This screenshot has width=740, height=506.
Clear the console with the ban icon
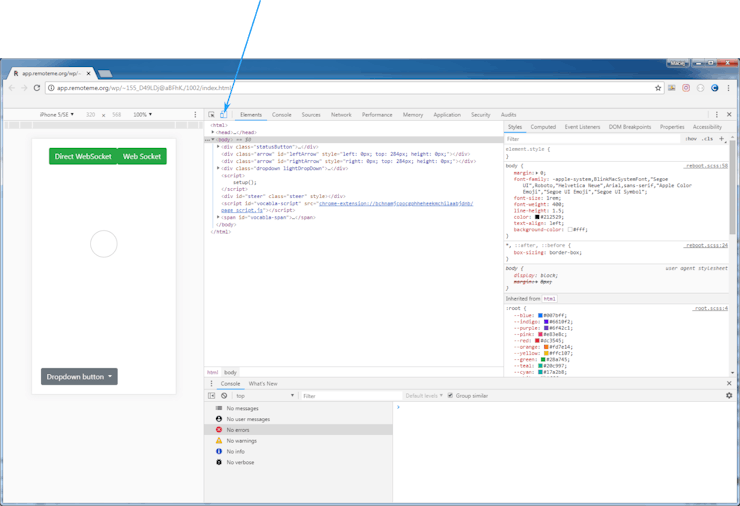point(224,396)
